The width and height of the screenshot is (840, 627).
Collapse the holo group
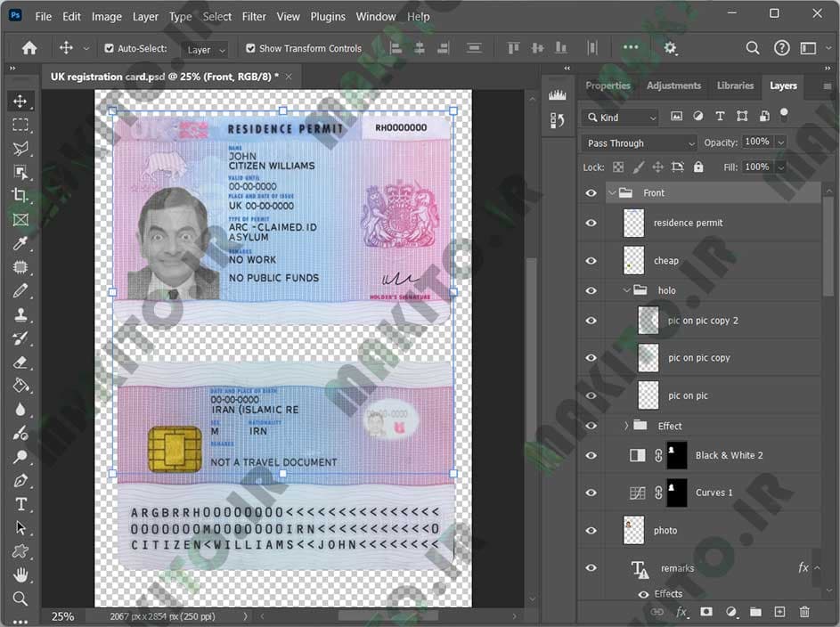click(x=627, y=290)
